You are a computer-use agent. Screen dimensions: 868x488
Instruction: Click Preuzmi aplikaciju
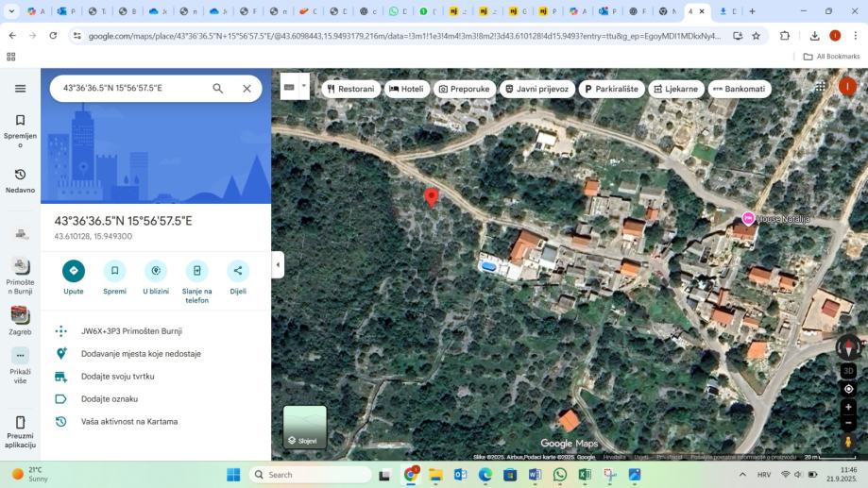21,432
